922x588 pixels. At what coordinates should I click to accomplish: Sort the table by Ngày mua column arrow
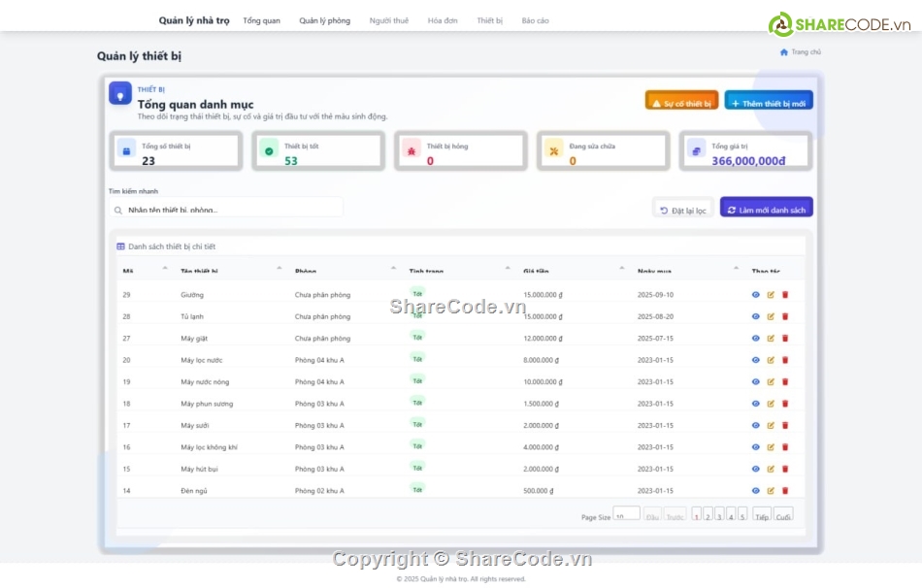[x=736, y=267]
